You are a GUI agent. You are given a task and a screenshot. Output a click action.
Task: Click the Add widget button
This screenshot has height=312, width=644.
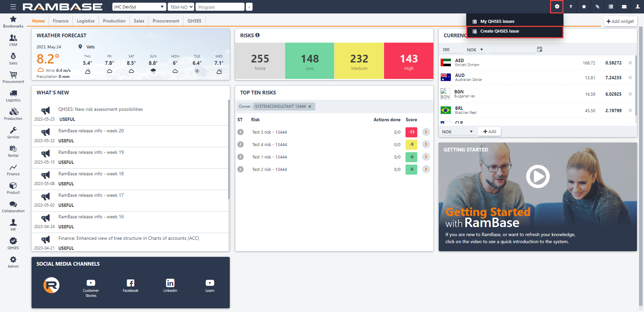click(620, 21)
